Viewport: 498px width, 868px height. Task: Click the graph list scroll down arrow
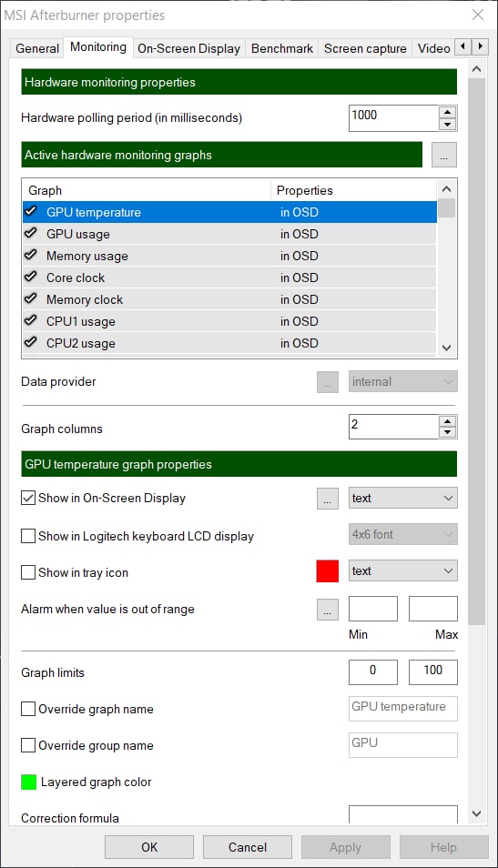pyautogui.click(x=446, y=348)
